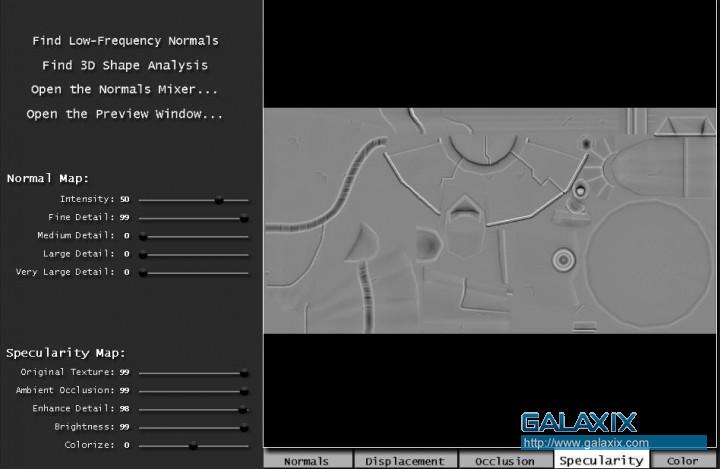
Task: Click the Colorize slider handle
Action: coord(193,446)
